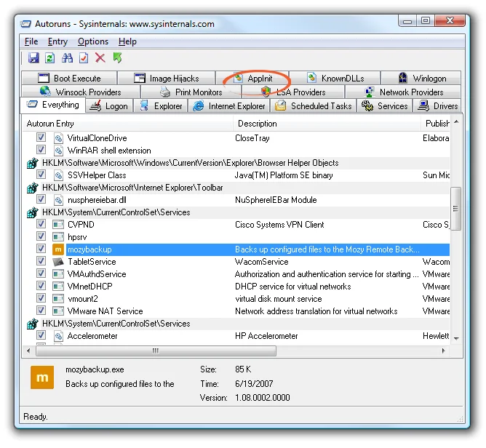This screenshot has width=486, height=448.
Task: Click the VirtualCloneDrive entry icon
Action: point(58,138)
